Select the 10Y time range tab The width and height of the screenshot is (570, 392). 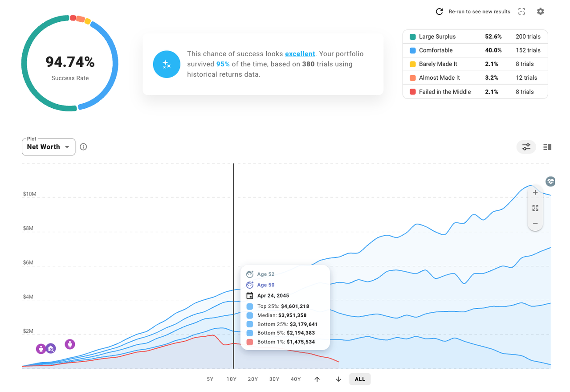click(x=231, y=379)
